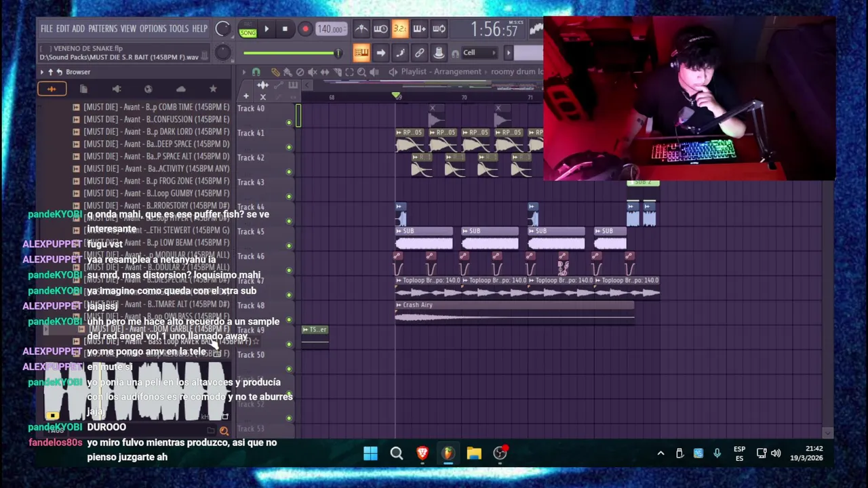Select the Browser starred favorites tab
The height and width of the screenshot is (488, 868).
pos(213,89)
